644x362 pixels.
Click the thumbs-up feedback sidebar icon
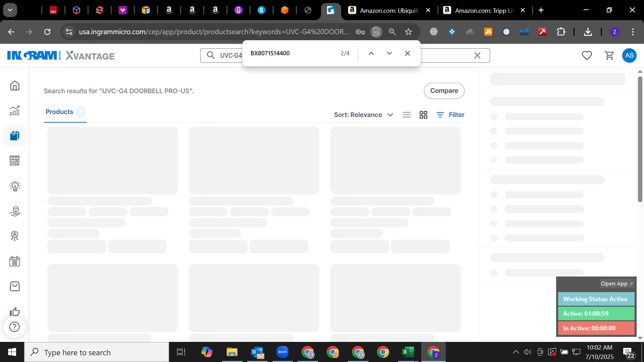(x=15, y=312)
